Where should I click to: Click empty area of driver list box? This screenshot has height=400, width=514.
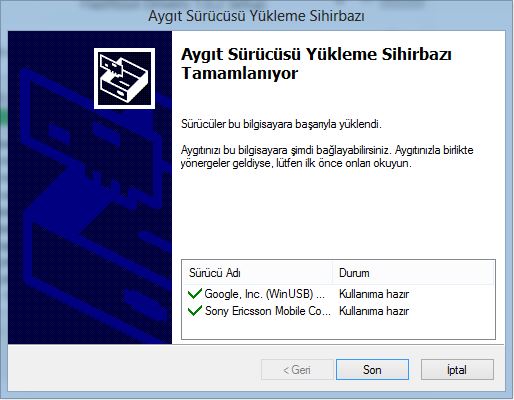[338, 329]
